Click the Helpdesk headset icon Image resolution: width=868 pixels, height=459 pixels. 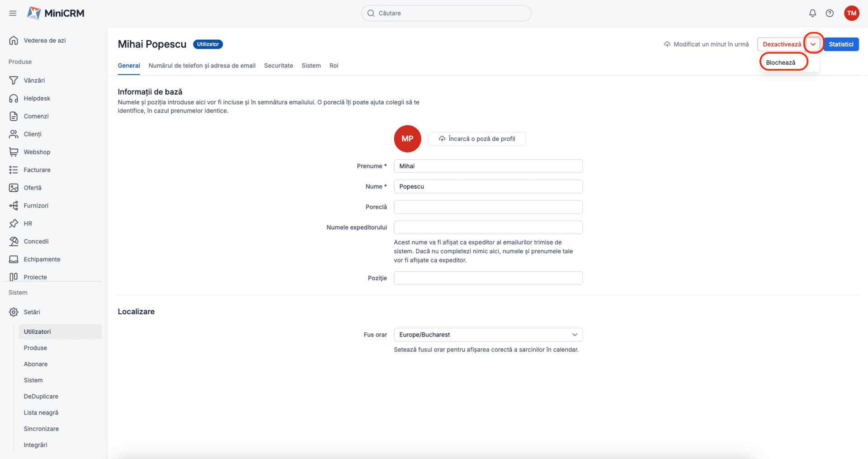14,98
